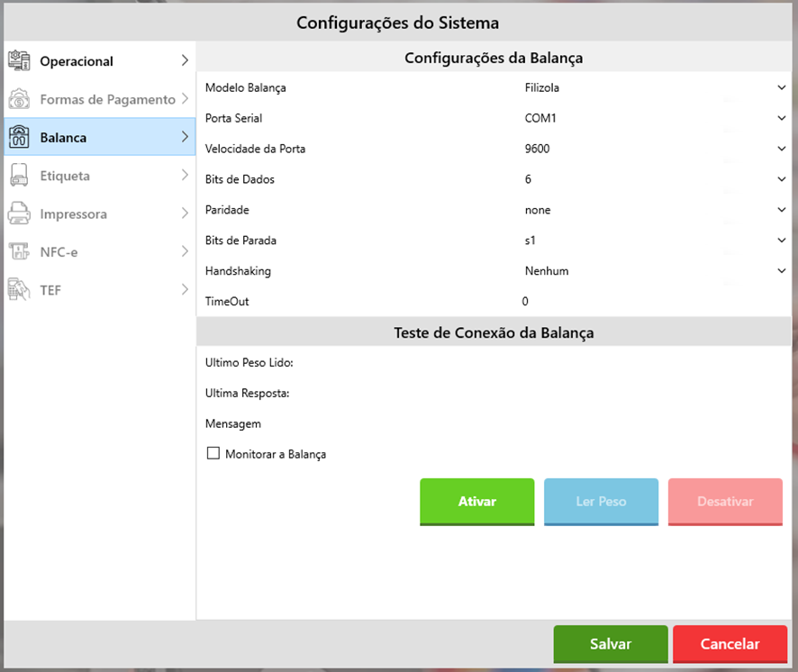Viewport: 798px width, 672px height.
Task: Open the Modelo Balança dropdown
Action: (x=655, y=87)
